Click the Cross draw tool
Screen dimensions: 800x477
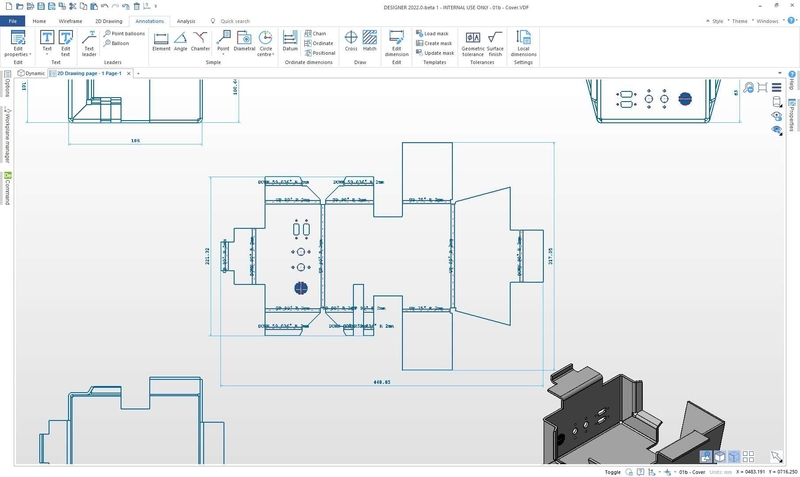[x=351, y=41]
